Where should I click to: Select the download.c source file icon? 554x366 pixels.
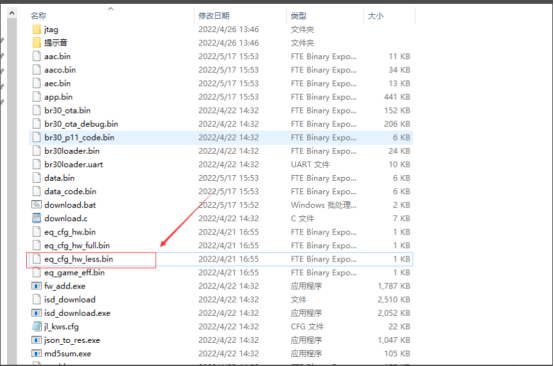tap(36, 218)
